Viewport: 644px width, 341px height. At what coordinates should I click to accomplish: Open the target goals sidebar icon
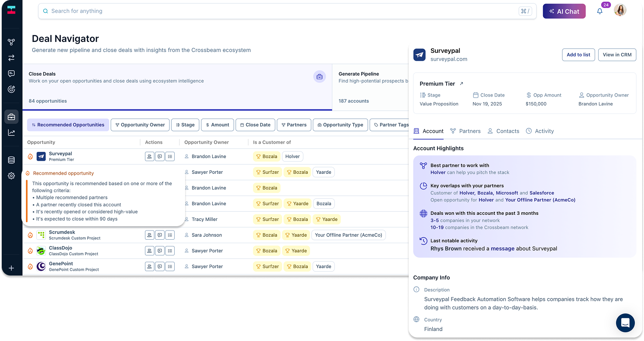[11, 89]
